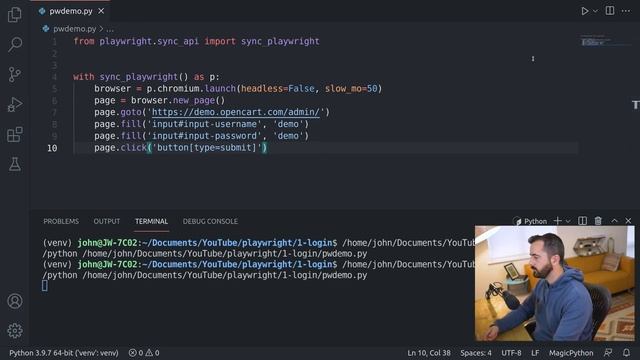The width and height of the screenshot is (640, 360).
Task: Click 'headless=False' argument in launch call
Action: 278,89
